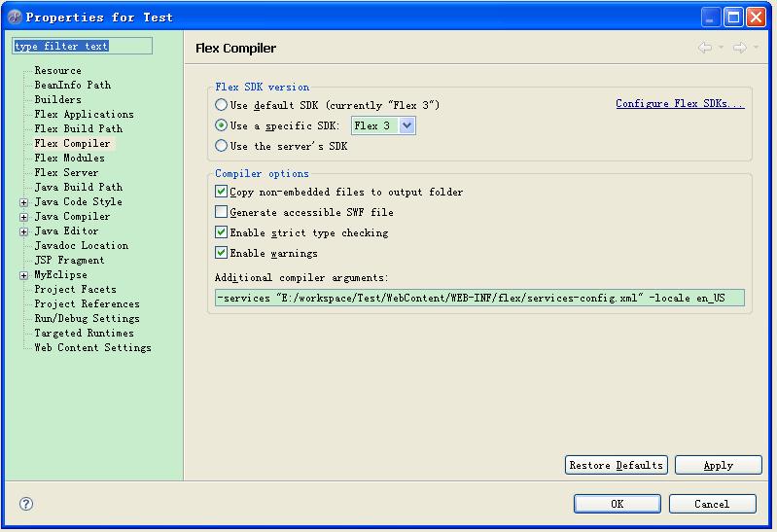Click the Cancel button
The height and width of the screenshot is (532, 777).
[x=712, y=504]
